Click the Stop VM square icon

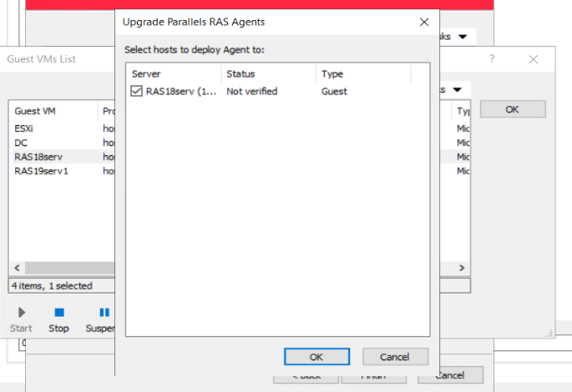pyautogui.click(x=58, y=313)
